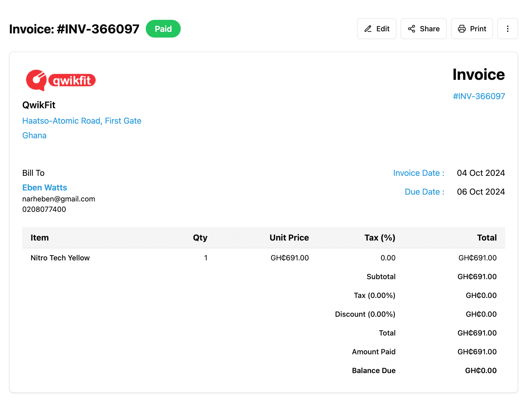Click the QwikFit logo
This screenshot has width=532, height=407.
(x=61, y=80)
